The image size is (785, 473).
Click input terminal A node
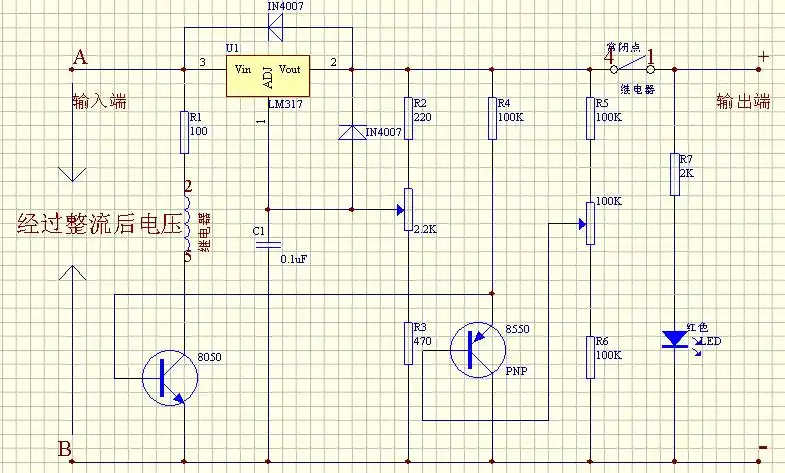click(x=72, y=69)
